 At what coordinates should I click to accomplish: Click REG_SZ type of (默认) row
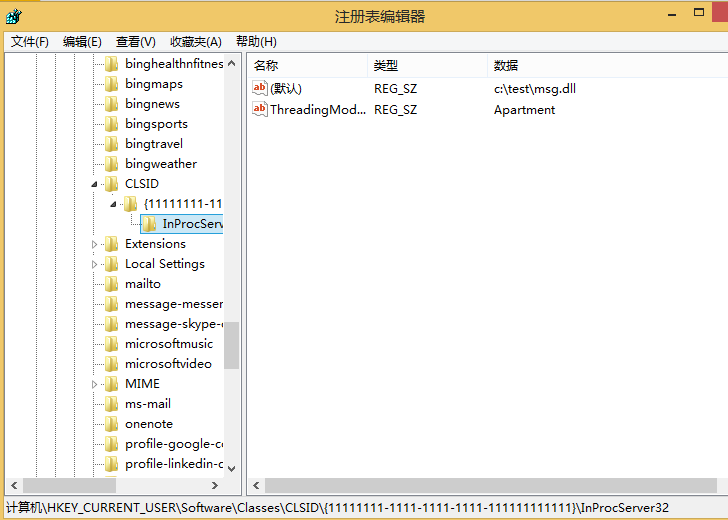(x=396, y=89)
